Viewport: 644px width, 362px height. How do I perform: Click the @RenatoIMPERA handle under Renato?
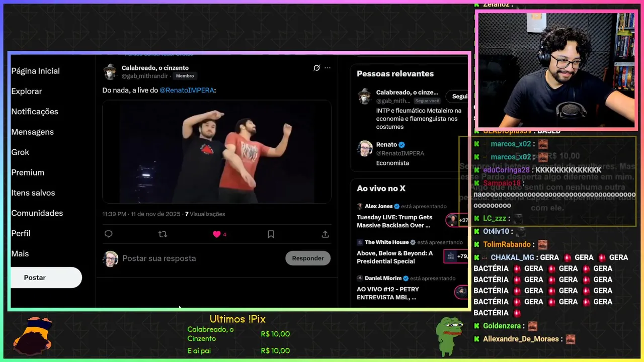point(400,153)
